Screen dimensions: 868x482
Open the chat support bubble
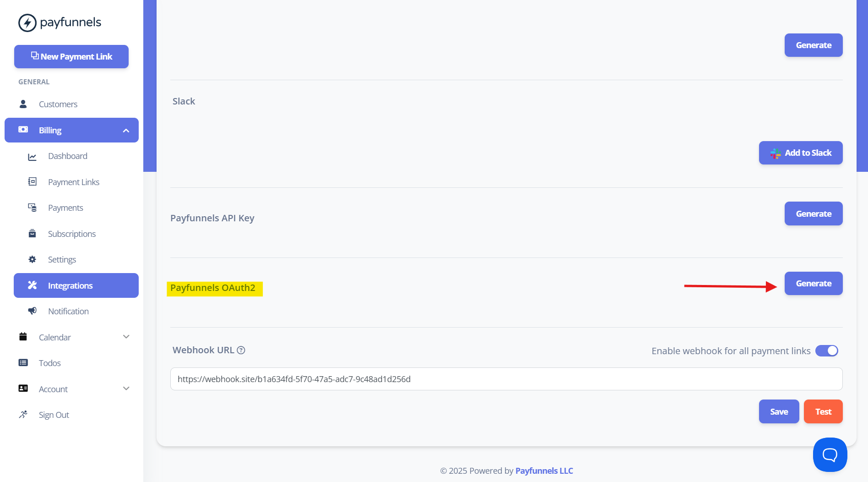pyautogui.click(x=830, y=455)
